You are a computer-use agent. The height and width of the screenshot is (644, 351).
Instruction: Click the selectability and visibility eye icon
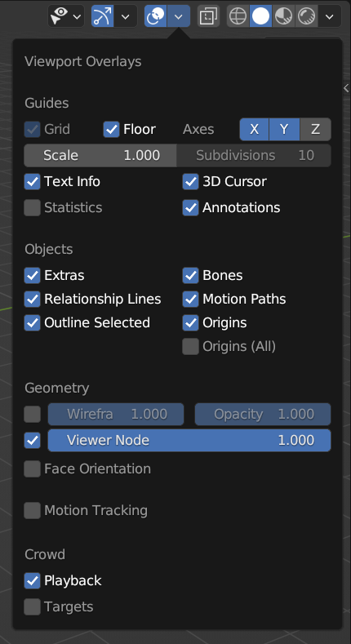(x=60, y=16)
